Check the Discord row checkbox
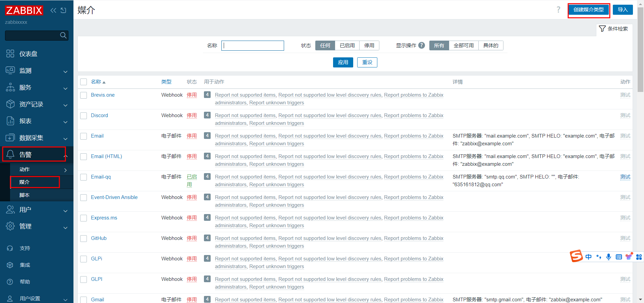644x303 pixels. tap(84, 116)
